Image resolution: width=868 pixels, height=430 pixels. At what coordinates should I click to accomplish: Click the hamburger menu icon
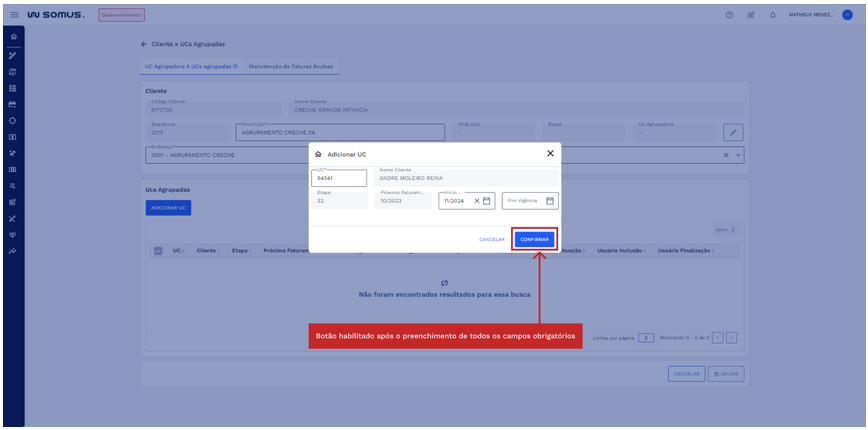click(x=13, y=15)
